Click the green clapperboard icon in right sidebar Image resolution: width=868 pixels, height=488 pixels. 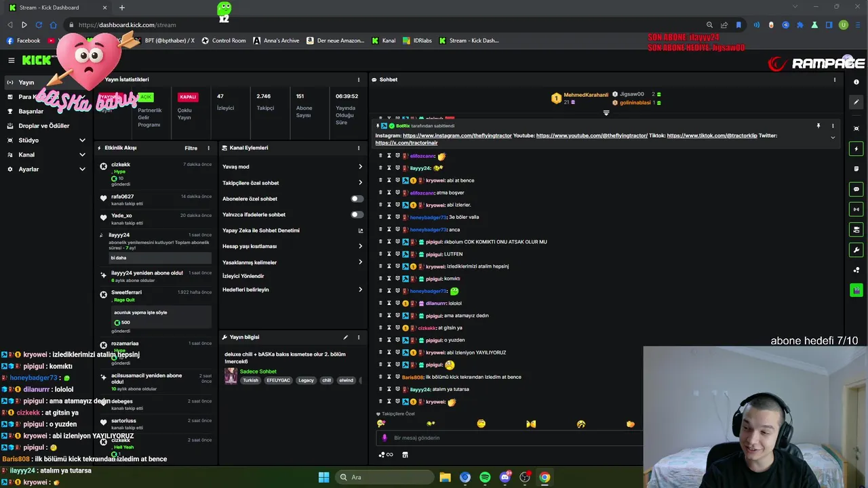pyautogui.click(x=856, y=290)
